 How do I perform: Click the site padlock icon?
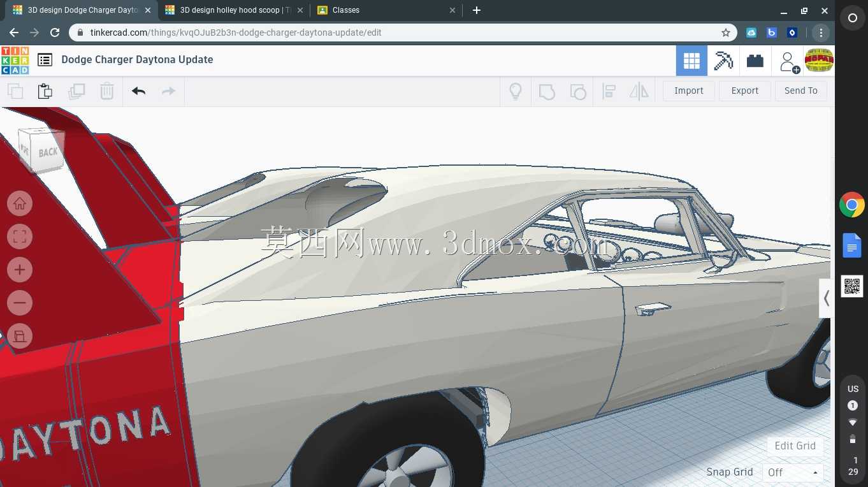[80, 33]
